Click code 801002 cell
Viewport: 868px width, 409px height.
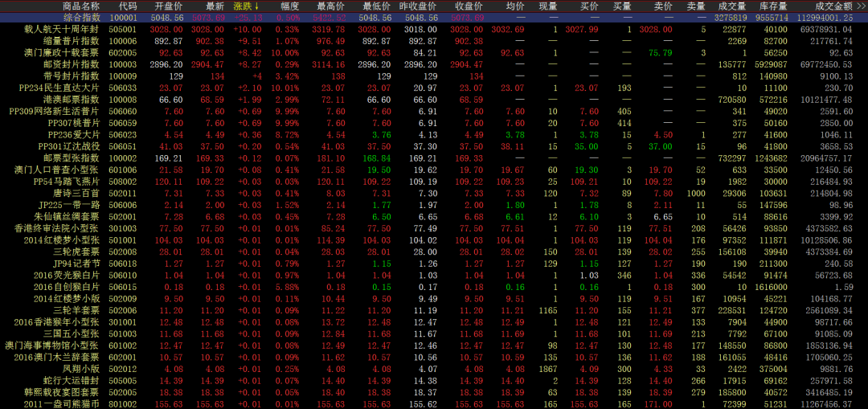pos(123,403)
